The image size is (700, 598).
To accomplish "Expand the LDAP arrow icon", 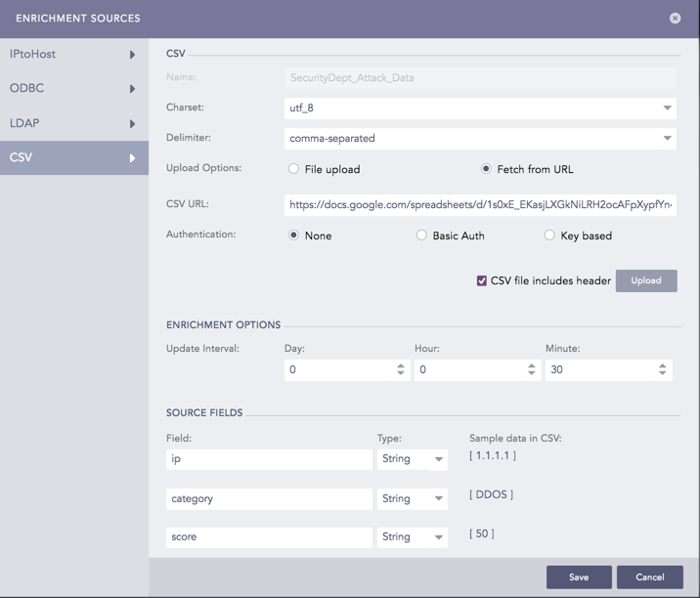I will pos(132,124).
